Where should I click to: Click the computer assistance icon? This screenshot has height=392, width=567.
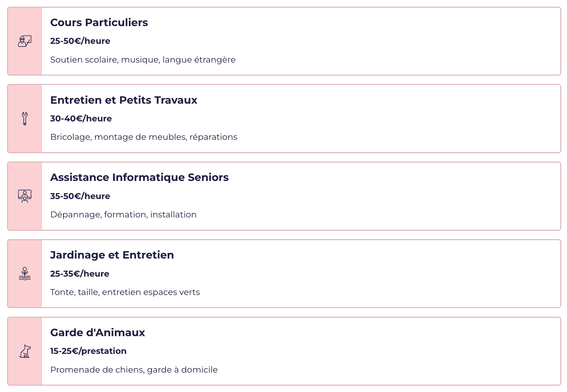[25, 196]
